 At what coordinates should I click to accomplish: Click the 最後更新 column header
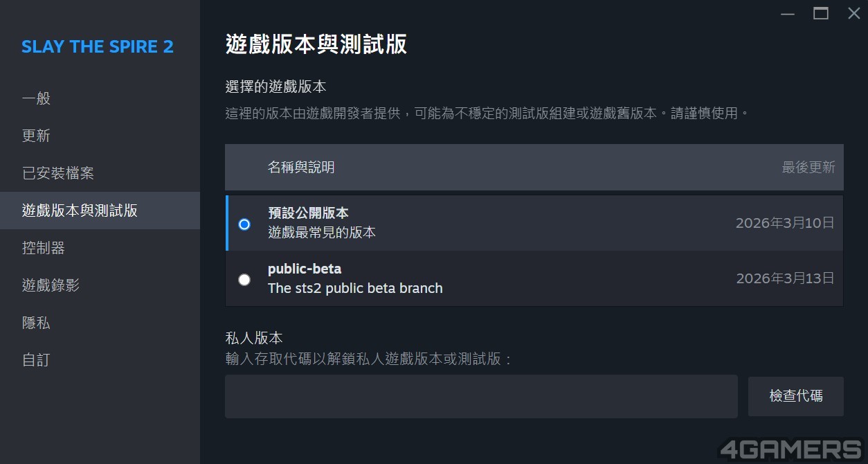coord(808,167)
